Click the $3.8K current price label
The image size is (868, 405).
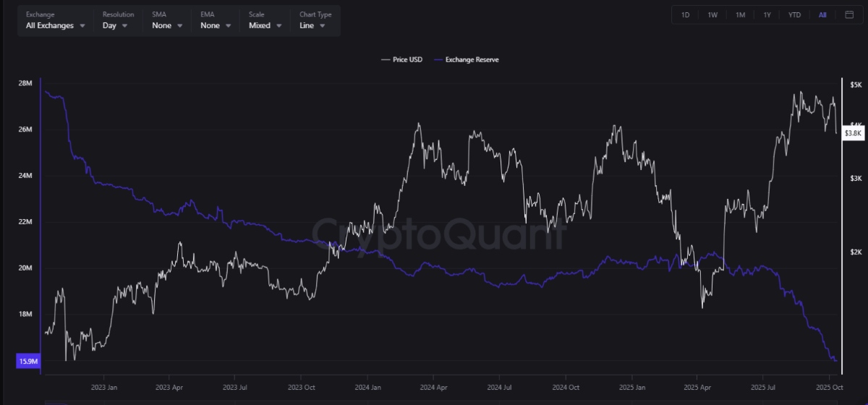click(853, 133)
